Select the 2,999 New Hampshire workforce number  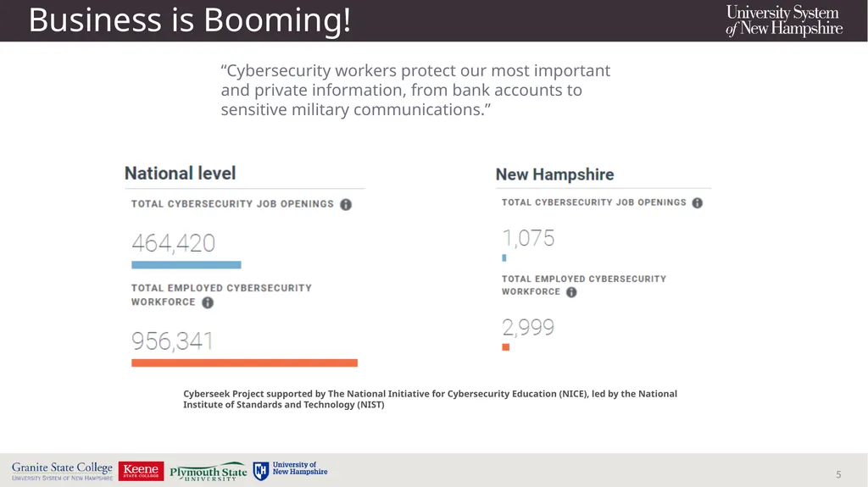coord(528,327)
